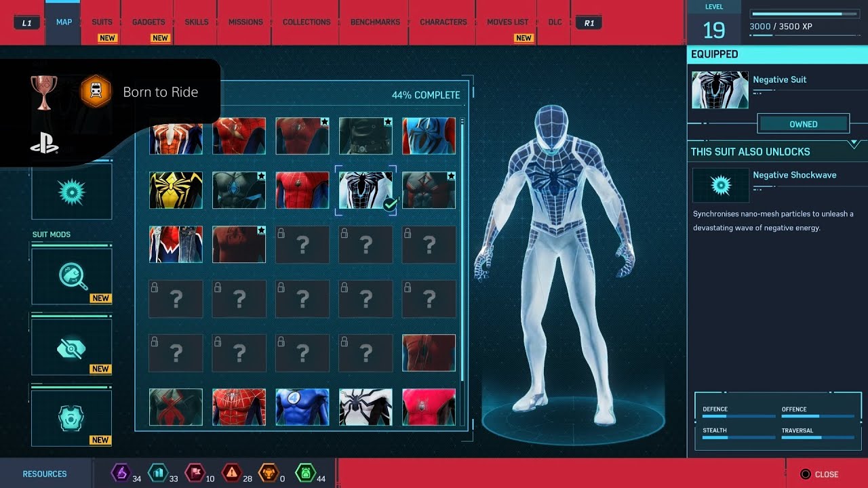Go to the SKILLS tab

(197, 22)
